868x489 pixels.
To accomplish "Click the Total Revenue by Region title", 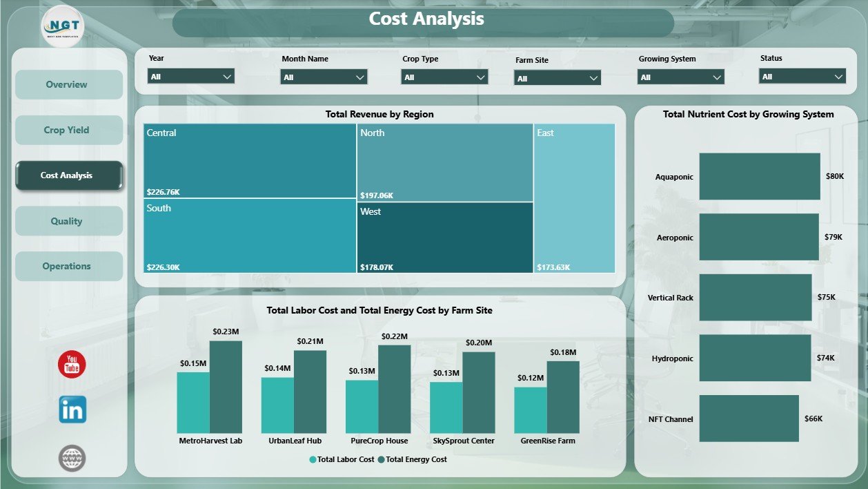I will point(379,115).
